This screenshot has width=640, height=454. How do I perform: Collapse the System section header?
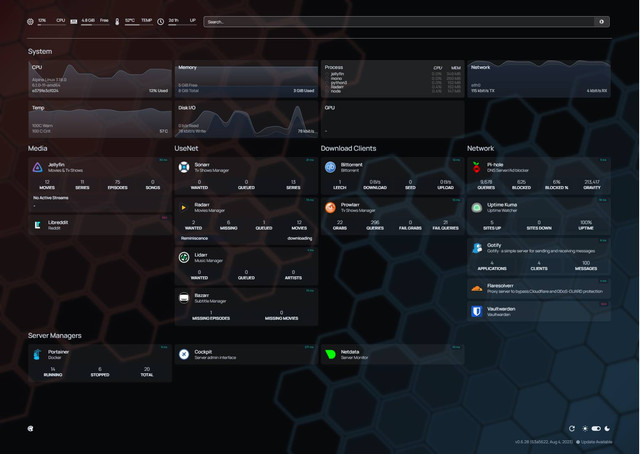click(x=40, y=51)
